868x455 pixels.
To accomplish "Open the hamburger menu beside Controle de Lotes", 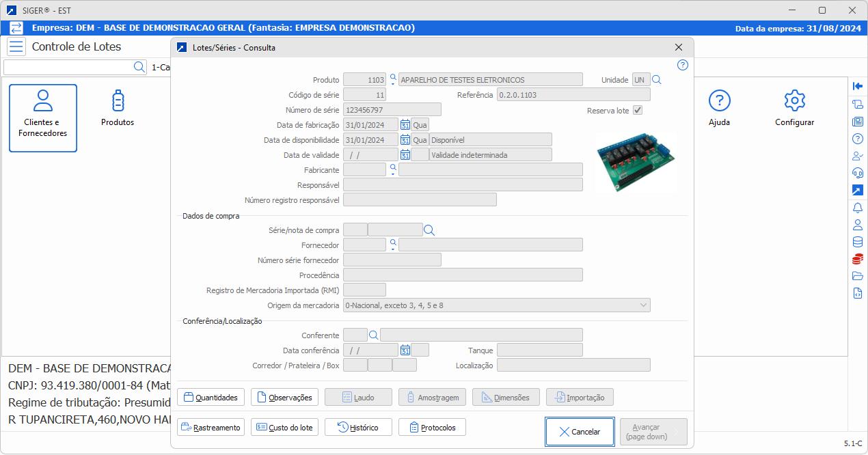I will 16,46.
